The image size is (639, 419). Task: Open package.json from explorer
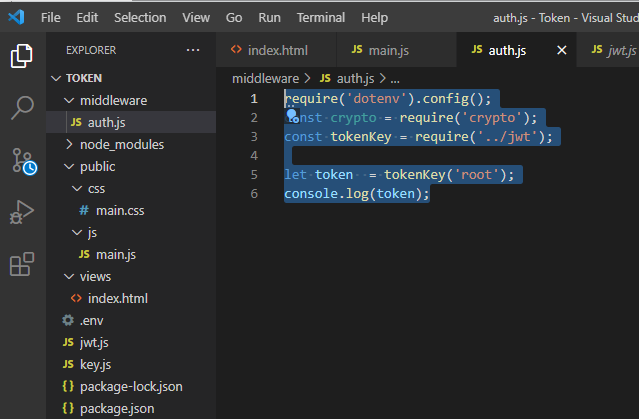click(x=131, y=408)
